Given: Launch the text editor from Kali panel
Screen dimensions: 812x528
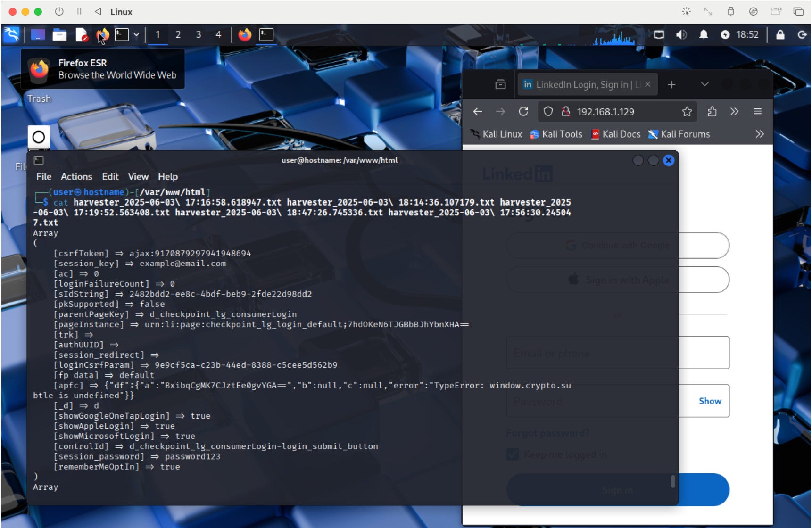Looking at the screenshot, I should pyautogui.click(x=82, y=35).
